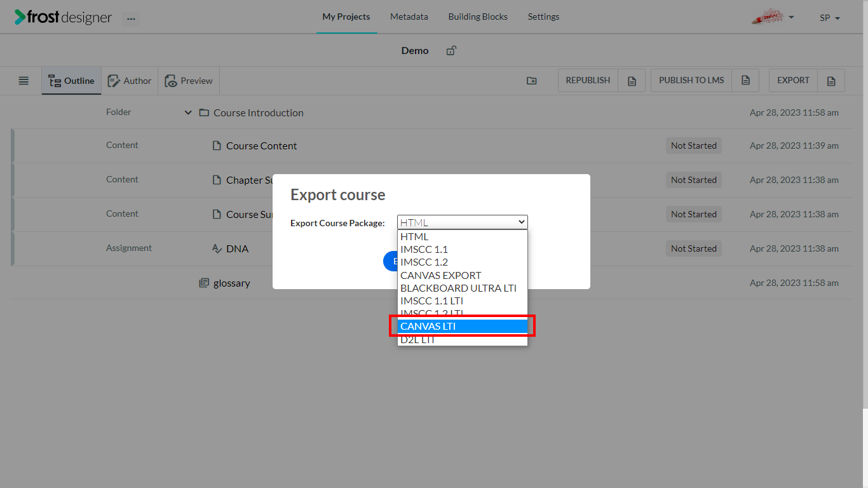Click the assignment icon beside DNA
This screenshot has width=868, height=488.
(x=217, y=248)
